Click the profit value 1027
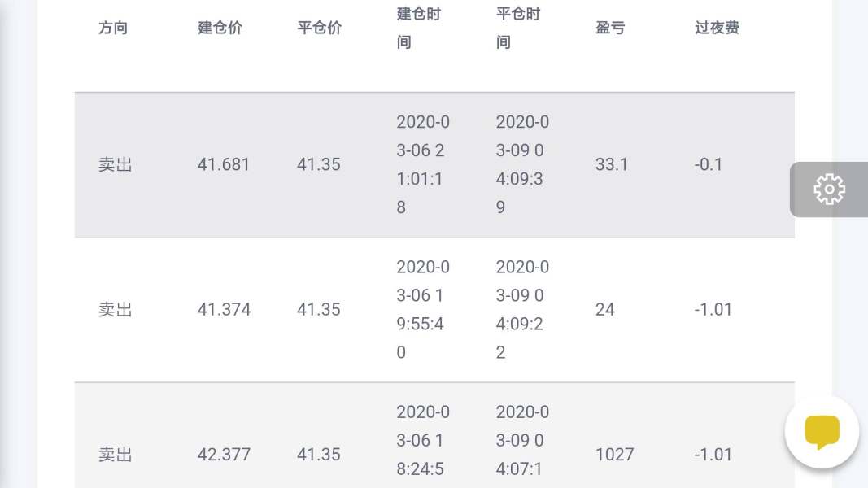Image resolution: width=868 pixels, height=488 pixels. tap(614, 454)
